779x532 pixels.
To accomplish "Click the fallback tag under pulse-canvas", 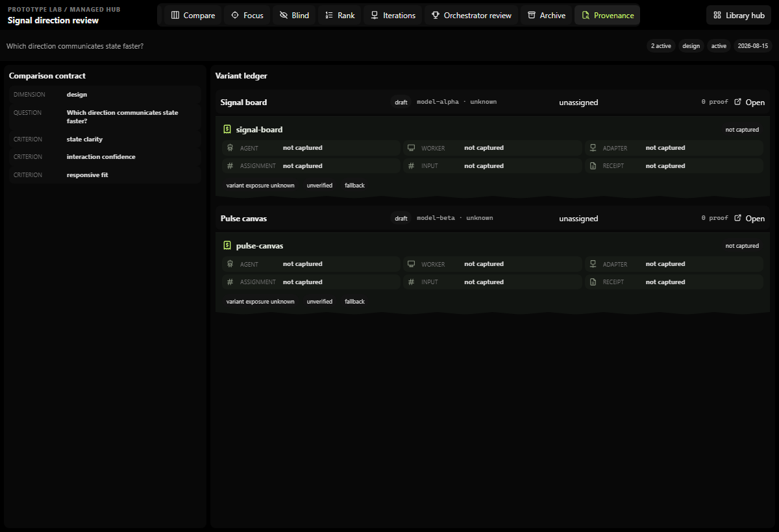I will pyautogui.click(x=354, y=302).
